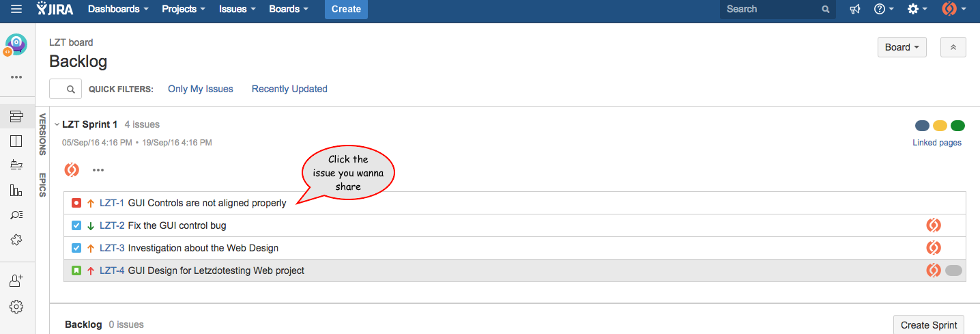The width and height of the screenshot is (980, 334).
Task: Click the story type icon on LZT-4
Action: point(76,270)
